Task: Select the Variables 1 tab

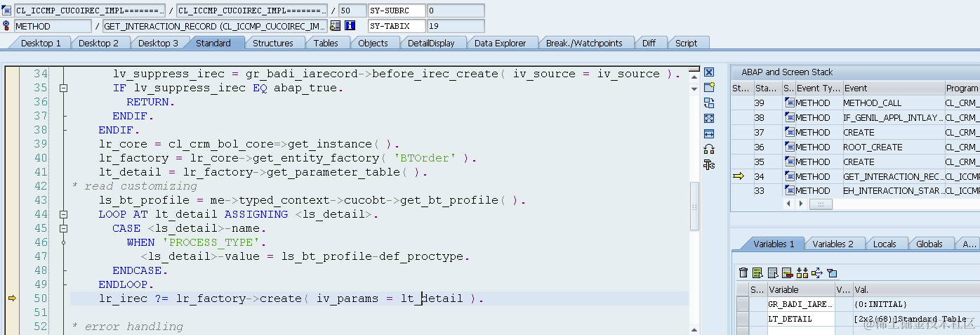Action: (774, 244)
